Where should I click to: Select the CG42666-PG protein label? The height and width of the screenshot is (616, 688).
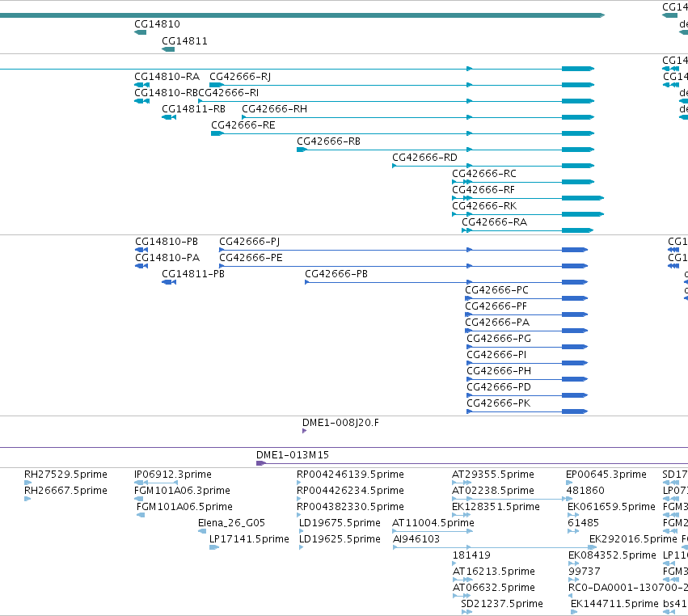[499, 340]
